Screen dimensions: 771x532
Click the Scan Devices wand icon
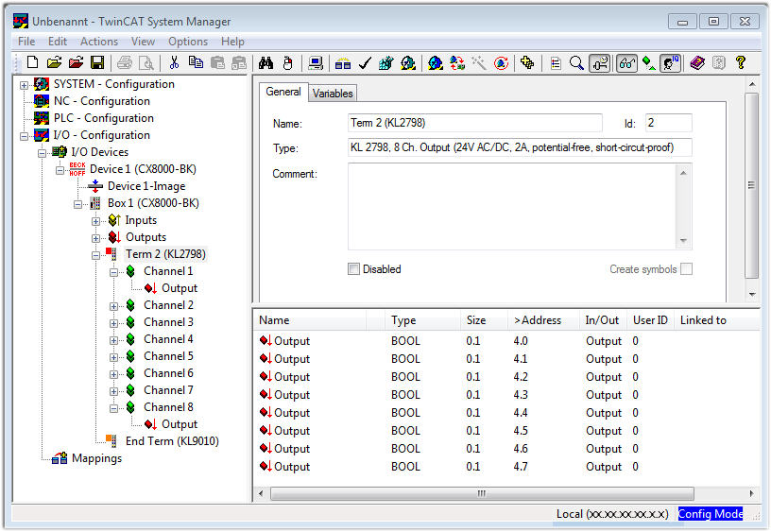(x=479, y=63)
